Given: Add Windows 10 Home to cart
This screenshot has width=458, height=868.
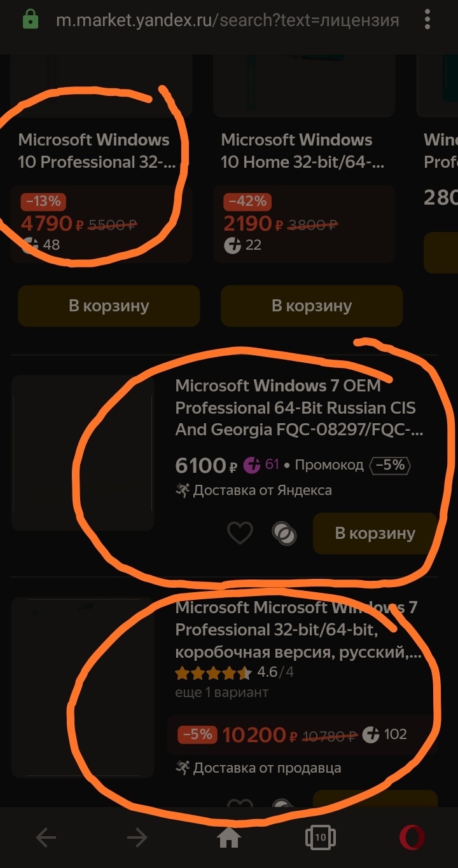Looking at the screenshot, I should tap(311, 306).
